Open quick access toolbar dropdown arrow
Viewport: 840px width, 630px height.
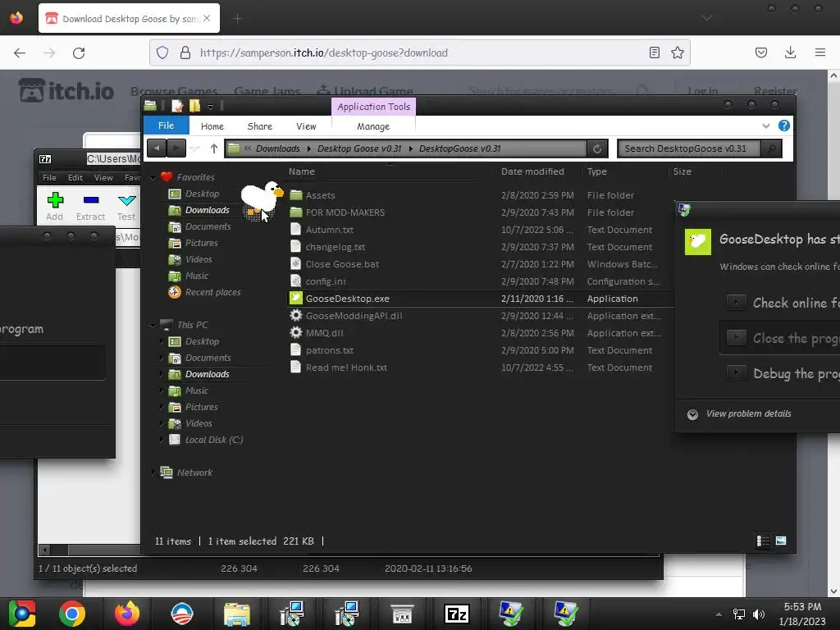click(211, 107)
